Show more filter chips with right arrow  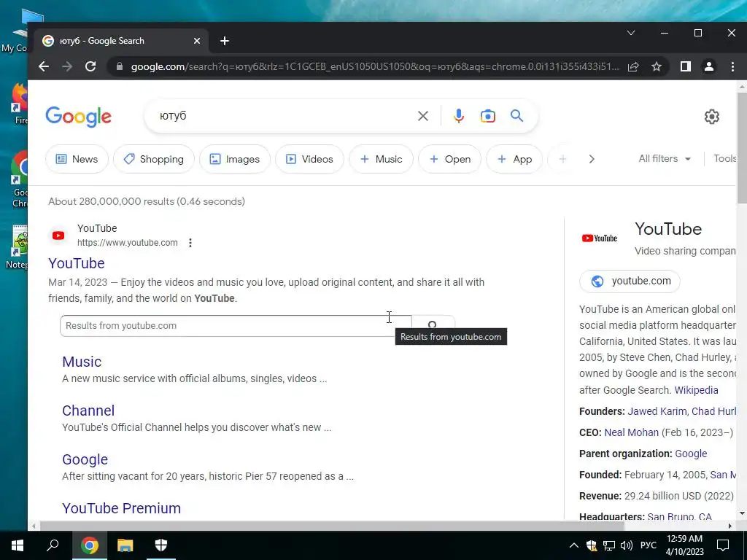tap(591, 159)
